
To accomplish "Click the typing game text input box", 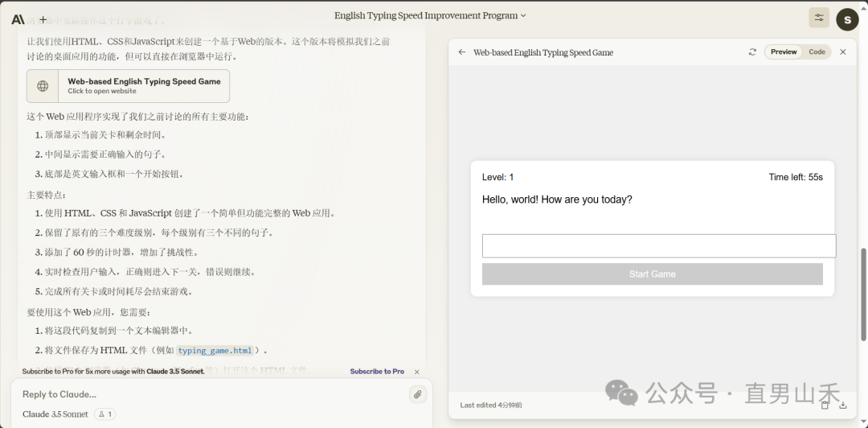I will (x=658, y=246).
